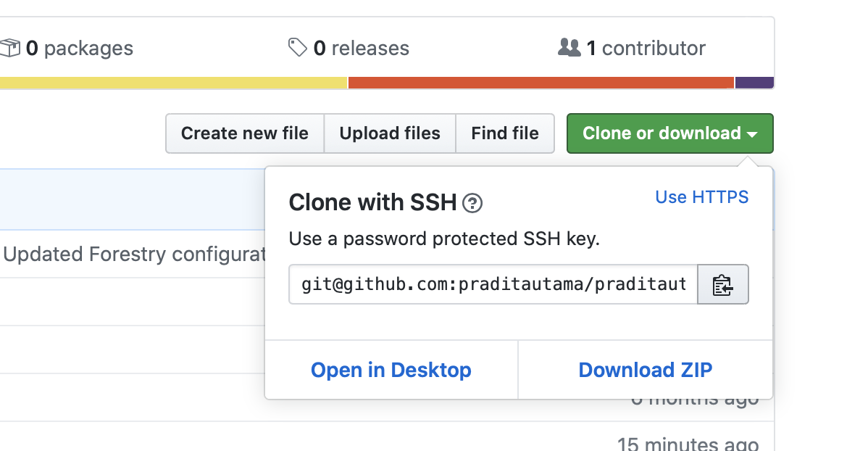Open the SSH help question mark icon
Image resolution: width=868 pixels, height=451 pixels.
point(472,203)
